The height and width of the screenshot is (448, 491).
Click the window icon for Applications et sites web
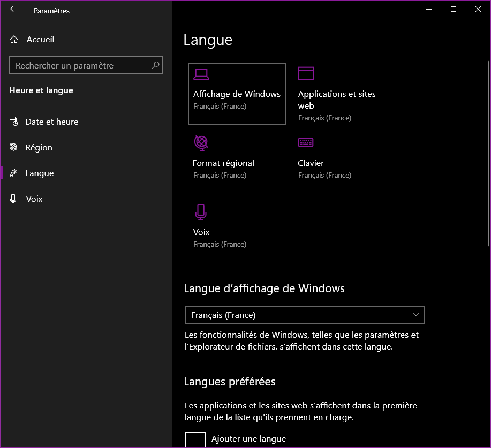click(x=306, y=73)
